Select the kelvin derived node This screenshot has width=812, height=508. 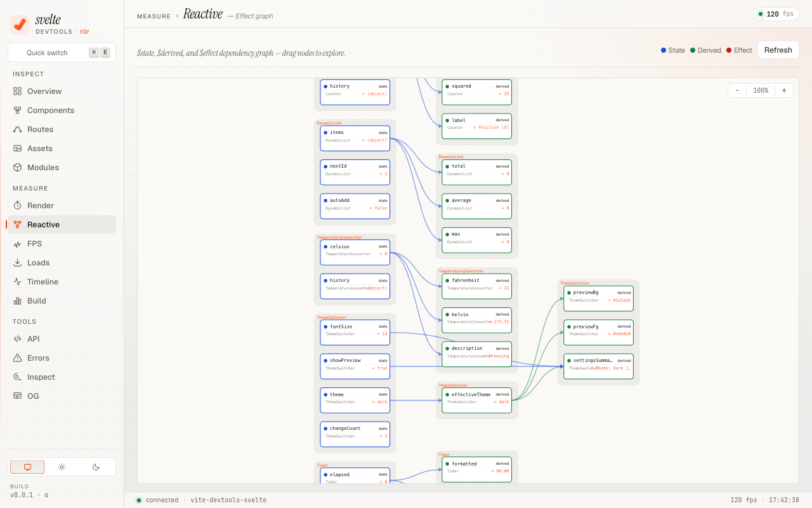(x=477, y=320)
